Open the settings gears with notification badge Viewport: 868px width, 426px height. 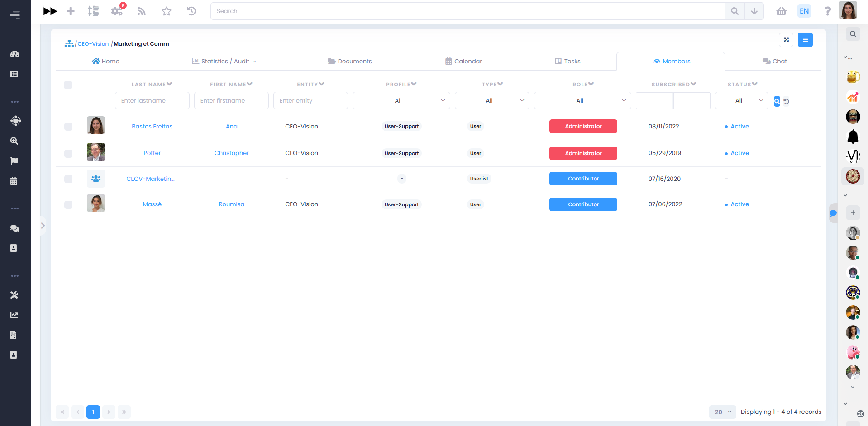tap(117, 11)
